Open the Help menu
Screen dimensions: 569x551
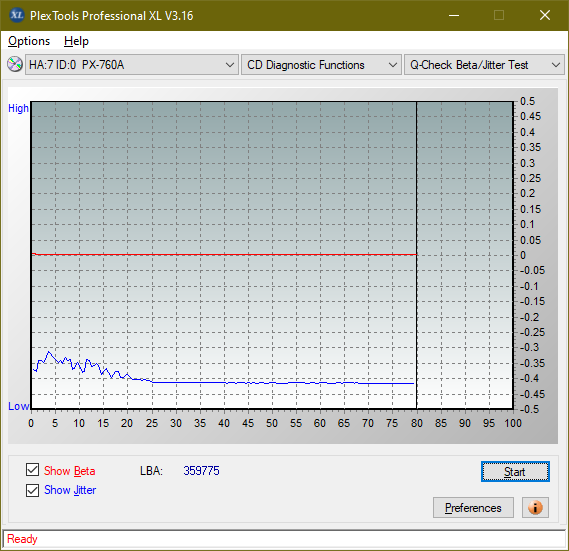coord(76,41)
